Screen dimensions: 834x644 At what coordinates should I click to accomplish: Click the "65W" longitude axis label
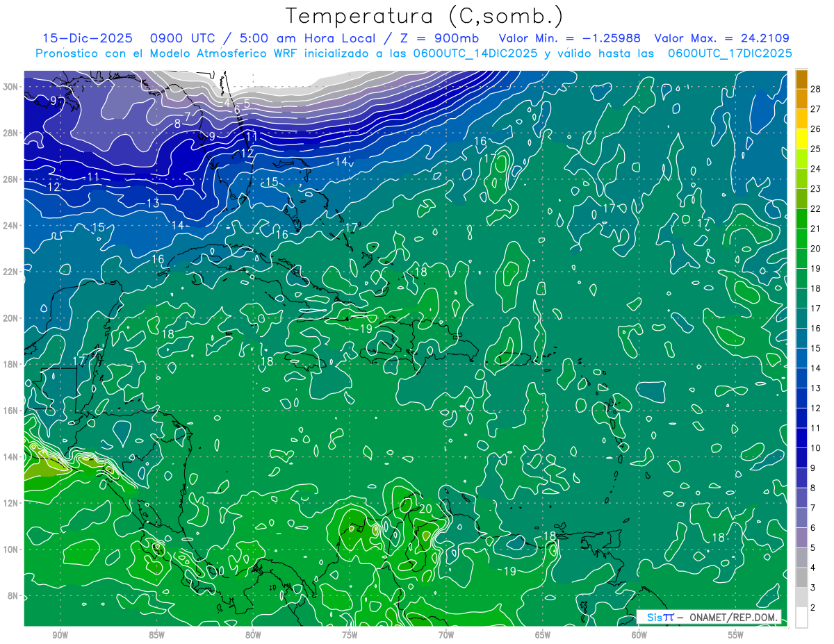coord(543,634)
